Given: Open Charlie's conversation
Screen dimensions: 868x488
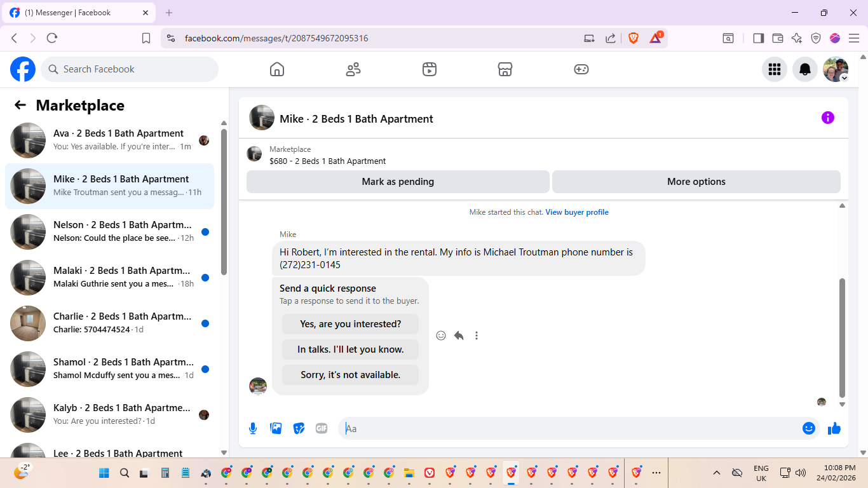Looking at the screenshot, I should click(x=109, y=323).
